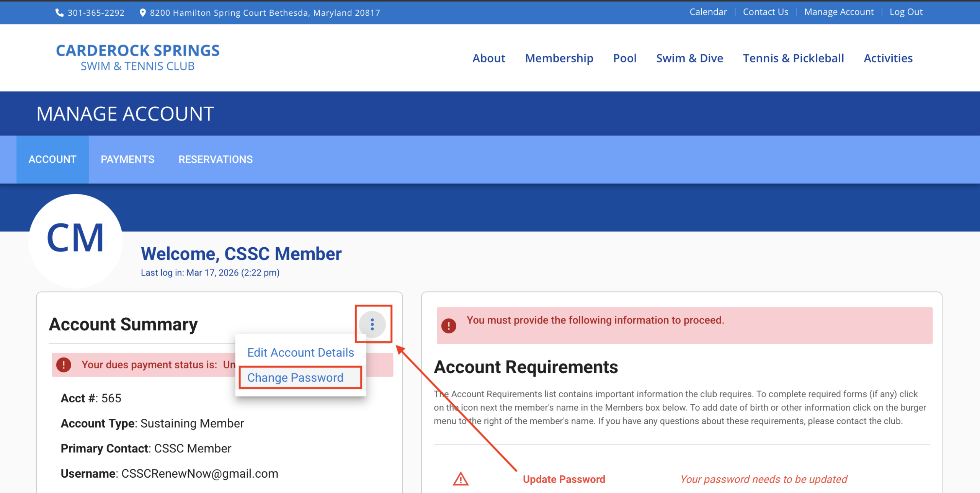Click the MANAGE ACCOUNT page title
980x493 pixels.
pos(125,114)
